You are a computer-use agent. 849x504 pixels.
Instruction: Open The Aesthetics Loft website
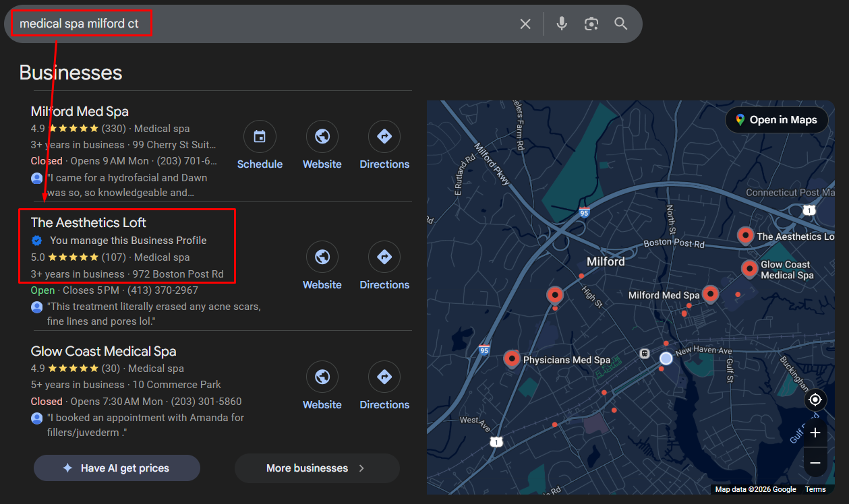pyautogui.click(x=322, y=265)
